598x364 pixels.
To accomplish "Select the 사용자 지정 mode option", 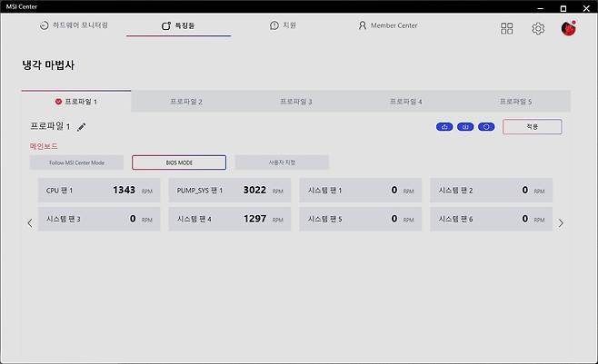I will [282, 162].
